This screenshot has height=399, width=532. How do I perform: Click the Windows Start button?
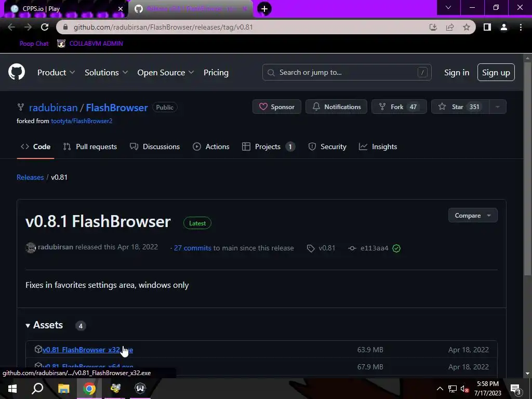point(12,389)
